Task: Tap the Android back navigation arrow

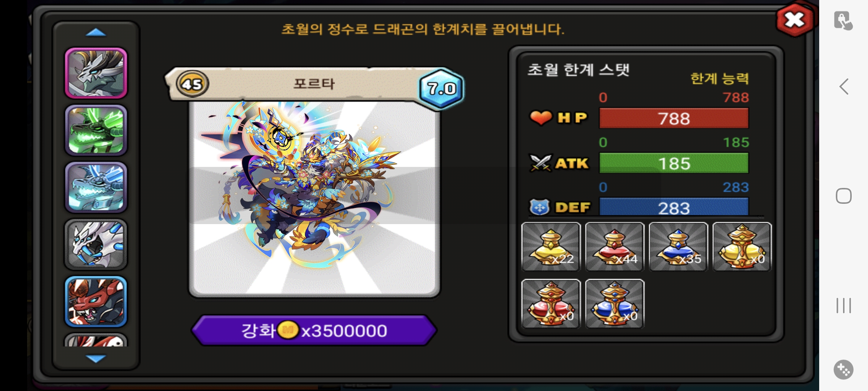Action: pos(844,87)
